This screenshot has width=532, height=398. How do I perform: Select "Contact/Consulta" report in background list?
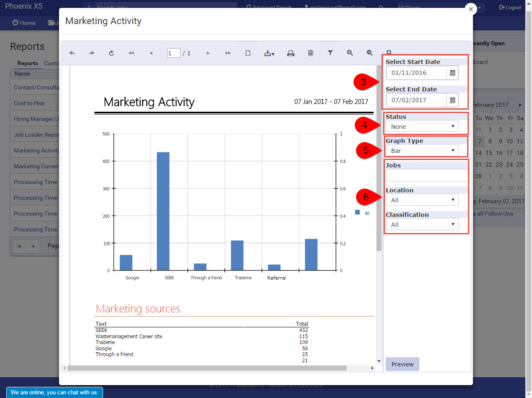[x=36, y=87]
